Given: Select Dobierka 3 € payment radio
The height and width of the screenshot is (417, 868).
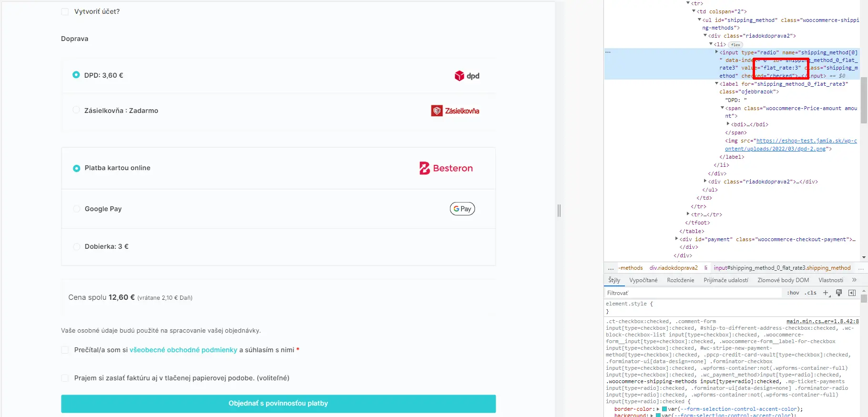Looking at the screenshot, I should (77, 246).
